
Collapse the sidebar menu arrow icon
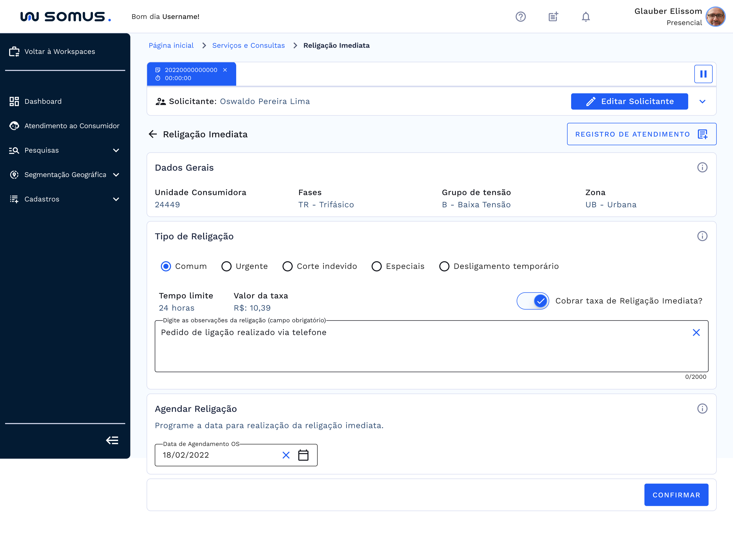[112, 440]
